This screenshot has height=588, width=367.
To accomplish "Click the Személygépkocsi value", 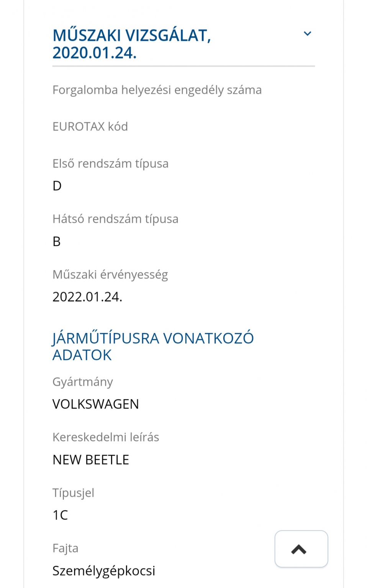I will (104, 571).
